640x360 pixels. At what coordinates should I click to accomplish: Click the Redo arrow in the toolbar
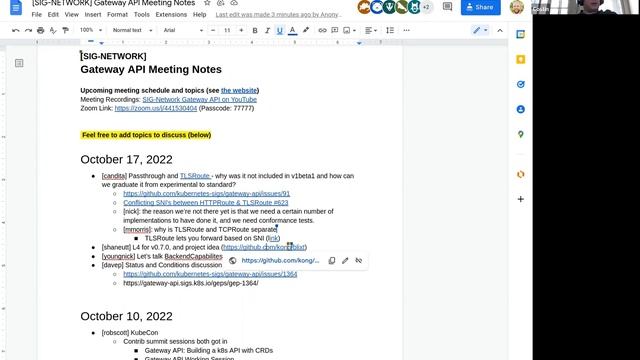tap(28, 30)
